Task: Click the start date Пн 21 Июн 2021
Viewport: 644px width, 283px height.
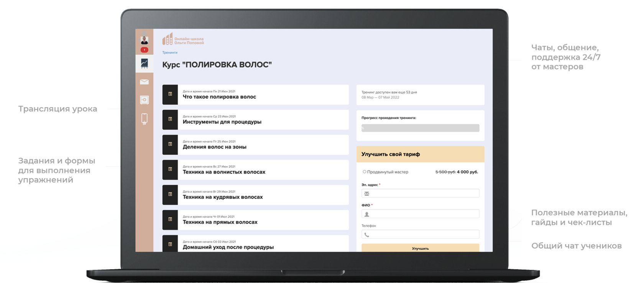Action: (224, 92)
